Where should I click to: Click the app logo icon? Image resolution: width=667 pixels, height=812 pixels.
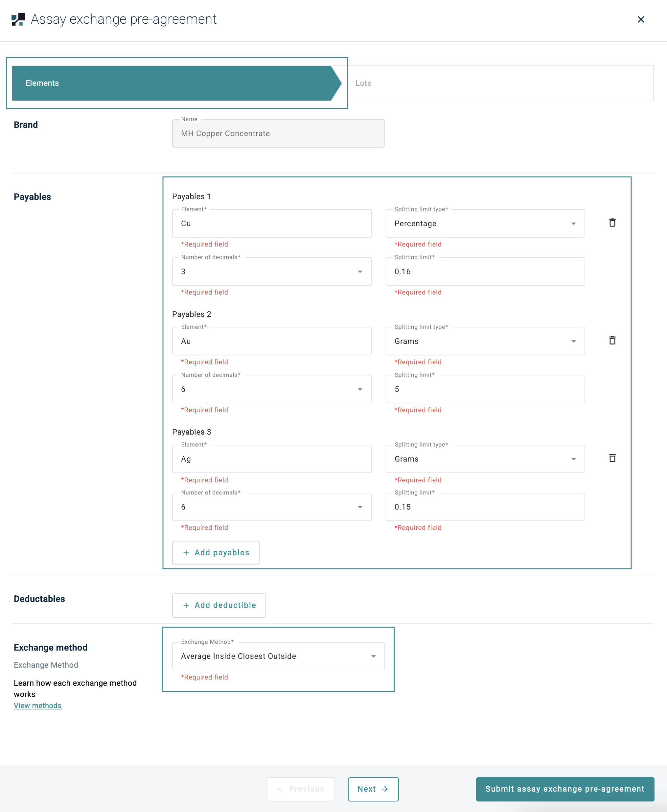coord(18,19)
